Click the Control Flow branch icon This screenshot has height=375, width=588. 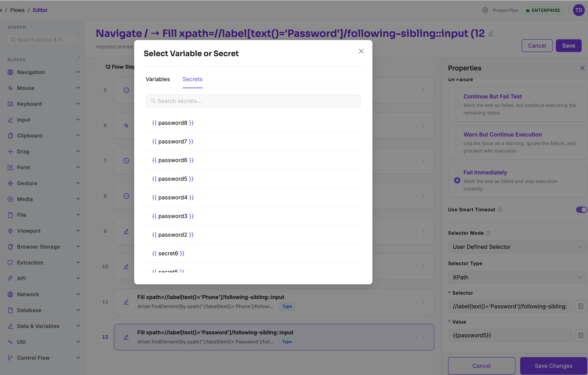[10, 358]
